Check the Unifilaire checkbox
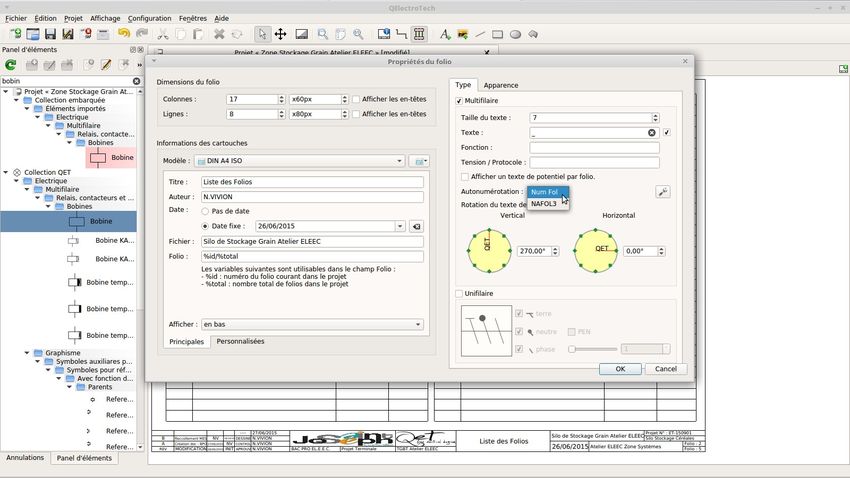 459,293
